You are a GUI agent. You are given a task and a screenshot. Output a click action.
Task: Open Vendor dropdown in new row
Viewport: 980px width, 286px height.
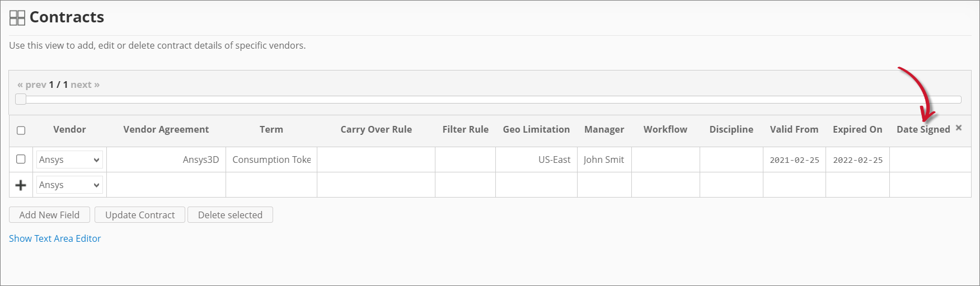69,185
